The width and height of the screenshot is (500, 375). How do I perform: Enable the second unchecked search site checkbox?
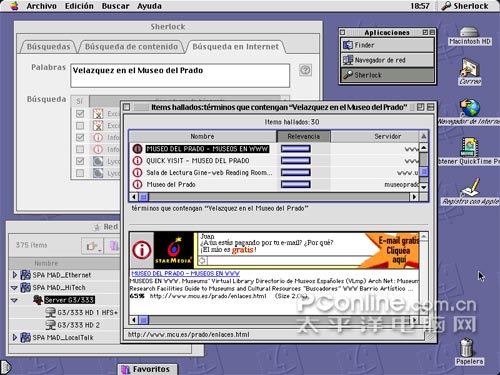tap(80, 149)
